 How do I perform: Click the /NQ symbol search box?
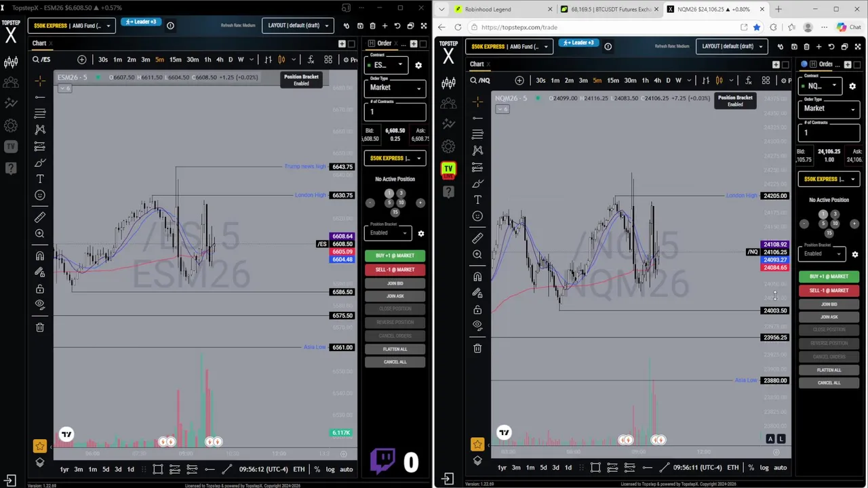tap(490, 81)
